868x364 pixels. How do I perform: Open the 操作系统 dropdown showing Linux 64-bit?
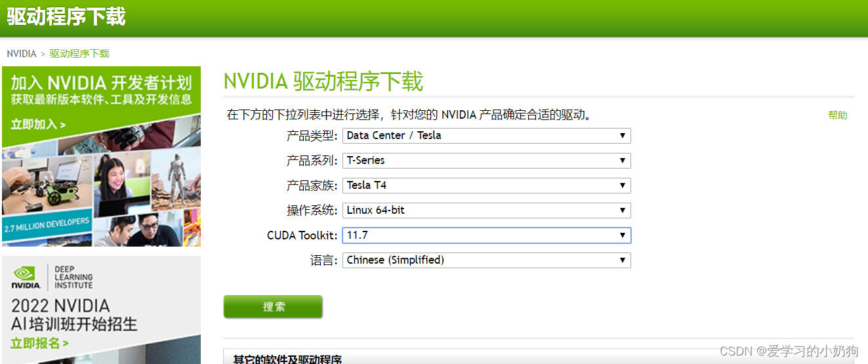point(486,211)
